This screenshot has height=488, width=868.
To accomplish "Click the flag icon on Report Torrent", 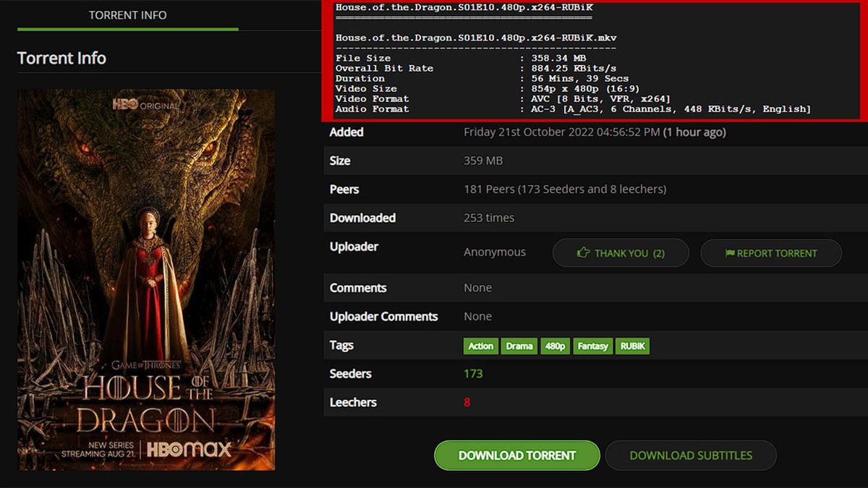I will (730, 253).
